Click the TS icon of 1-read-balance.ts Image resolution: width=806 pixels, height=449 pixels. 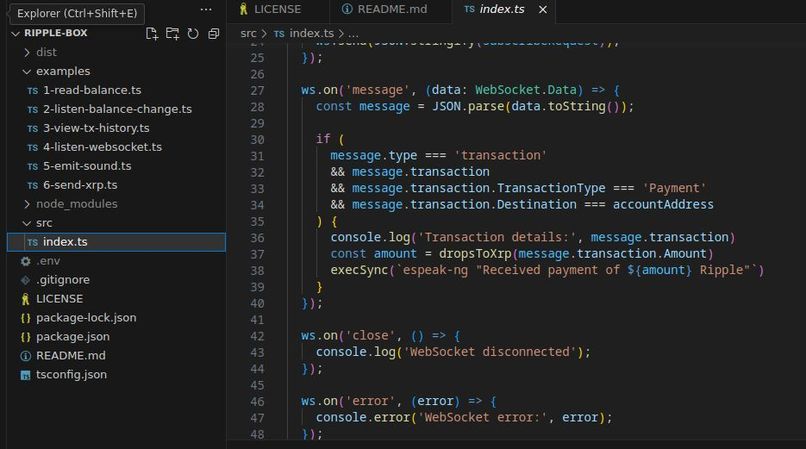click(33, 91)
